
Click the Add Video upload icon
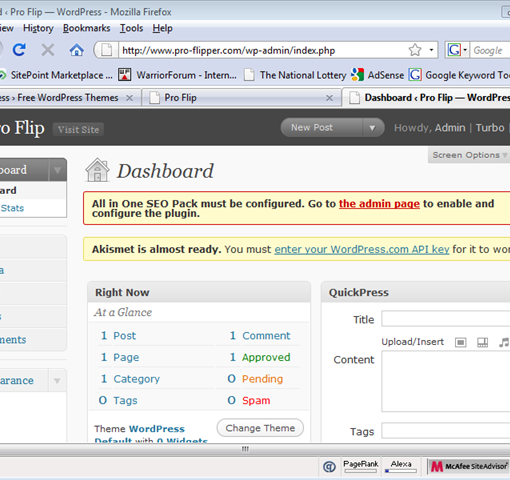(482, 342)
